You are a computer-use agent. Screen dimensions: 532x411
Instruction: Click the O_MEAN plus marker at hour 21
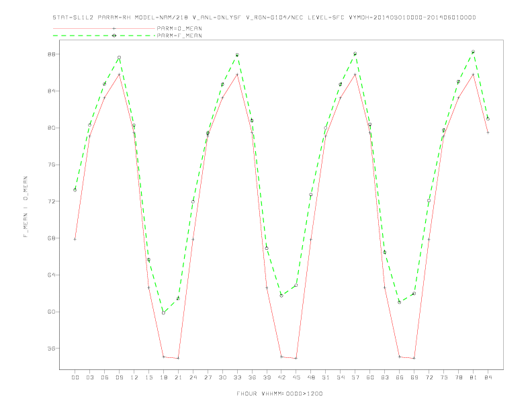pos(178,358)
